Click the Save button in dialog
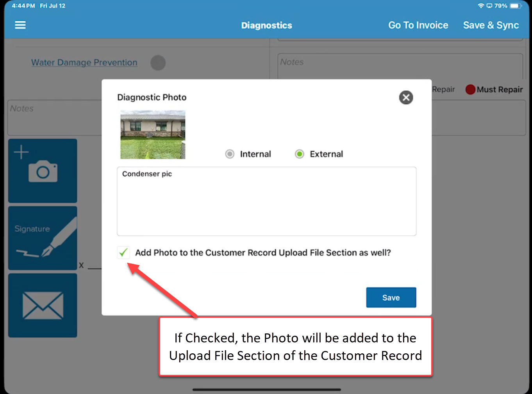Image resolution: width=532 pixels, height=394 pixels. [391, 297]
